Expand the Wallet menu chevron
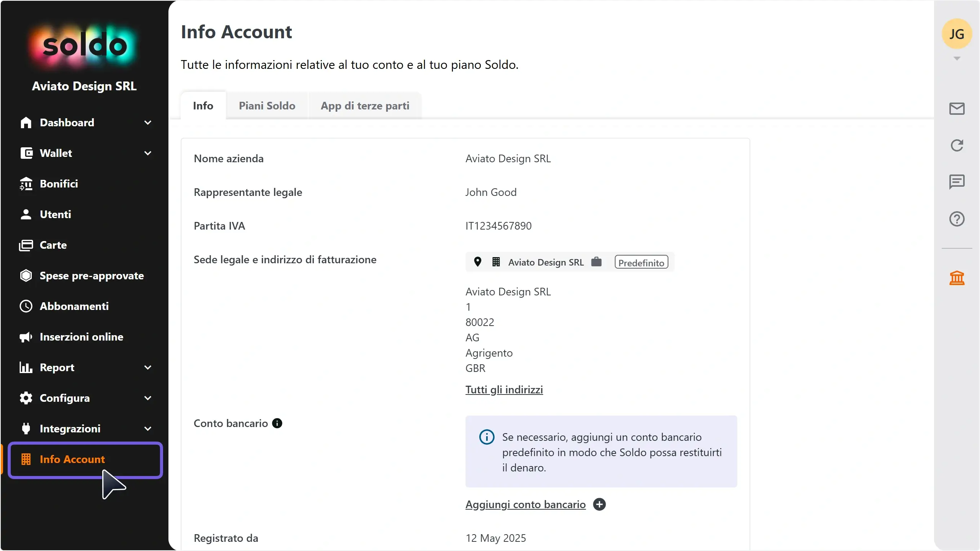Screen dimensions: 980x551 [x=148, y=153]
